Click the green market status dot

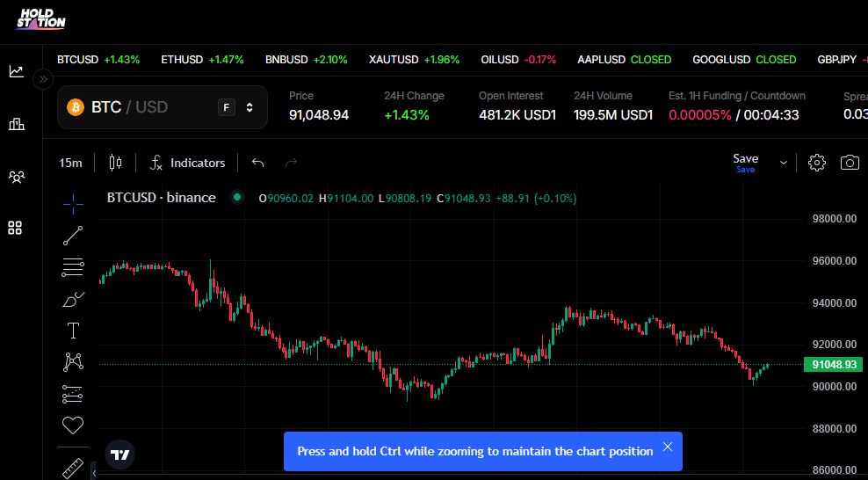click(x=237, y=197)
